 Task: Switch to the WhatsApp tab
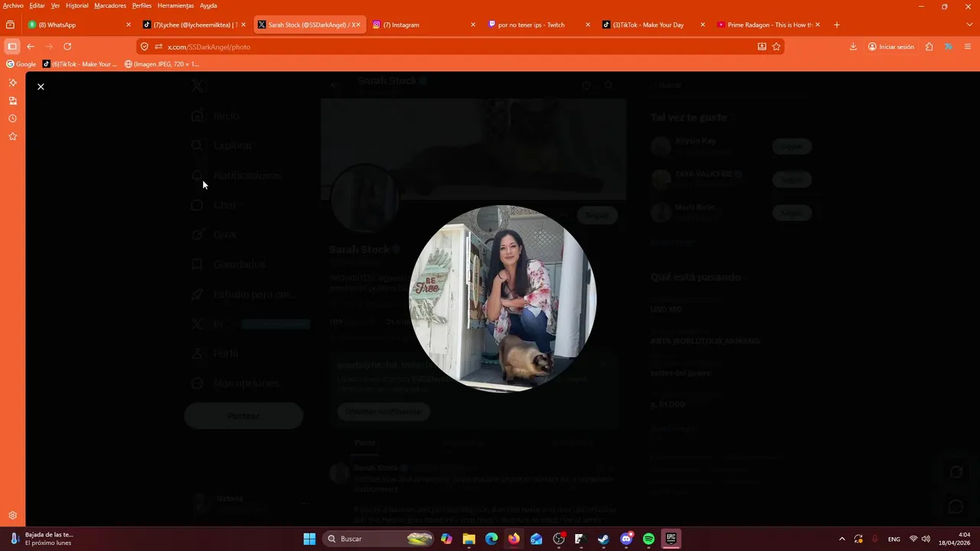80,24
